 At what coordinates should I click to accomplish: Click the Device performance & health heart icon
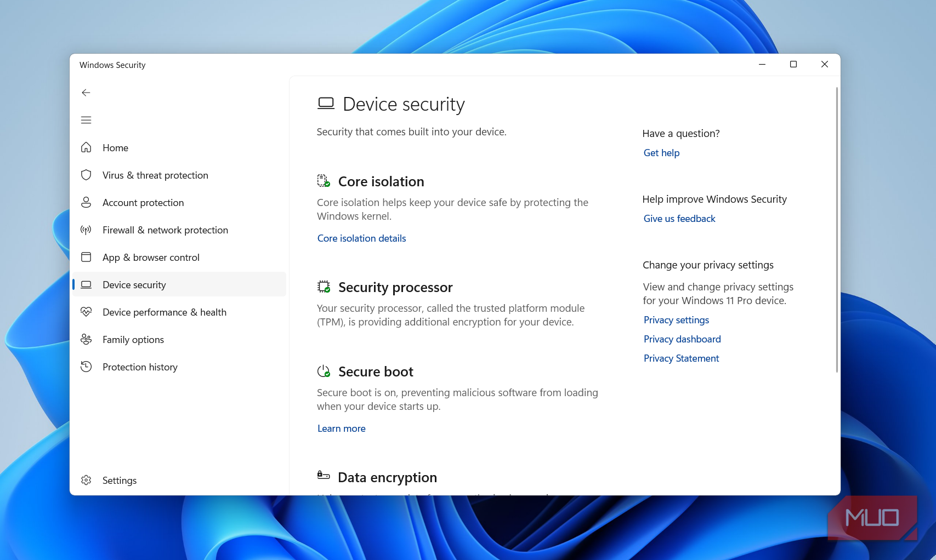point(86,312)
